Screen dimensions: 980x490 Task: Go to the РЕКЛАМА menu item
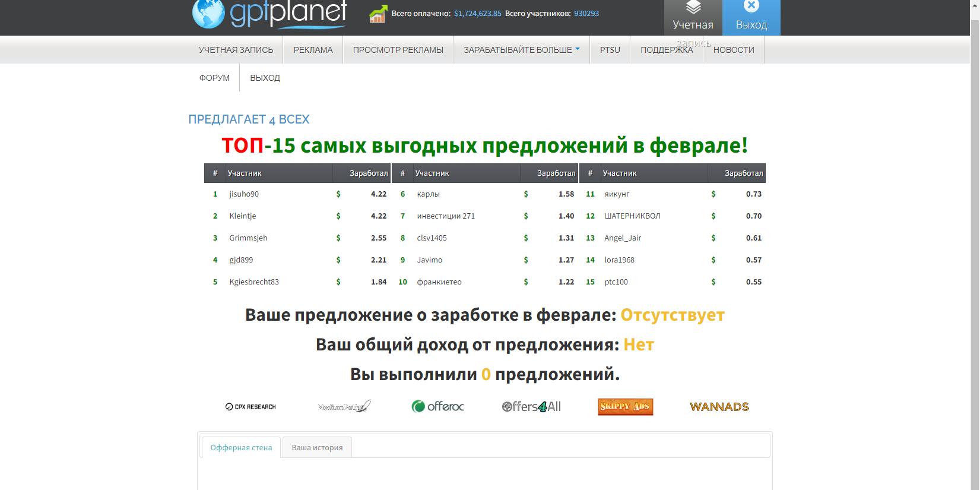click(x=313, y=50)
